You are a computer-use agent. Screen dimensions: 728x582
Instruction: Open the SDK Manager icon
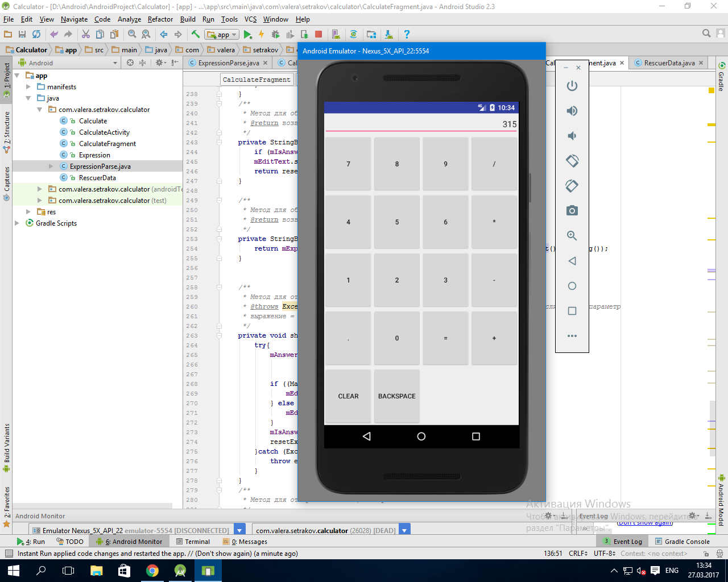(x=388, y=35)
